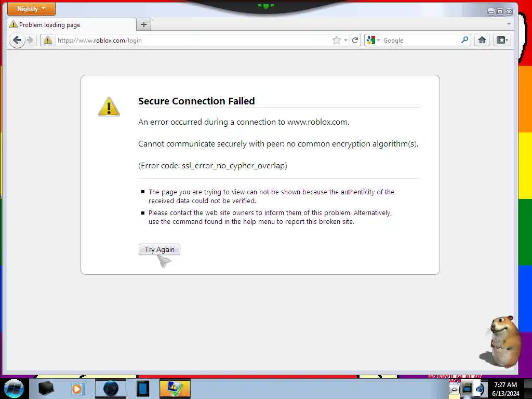Run search with the magnifying glass icon
532x399 pixels.
[x=464, y=40]
